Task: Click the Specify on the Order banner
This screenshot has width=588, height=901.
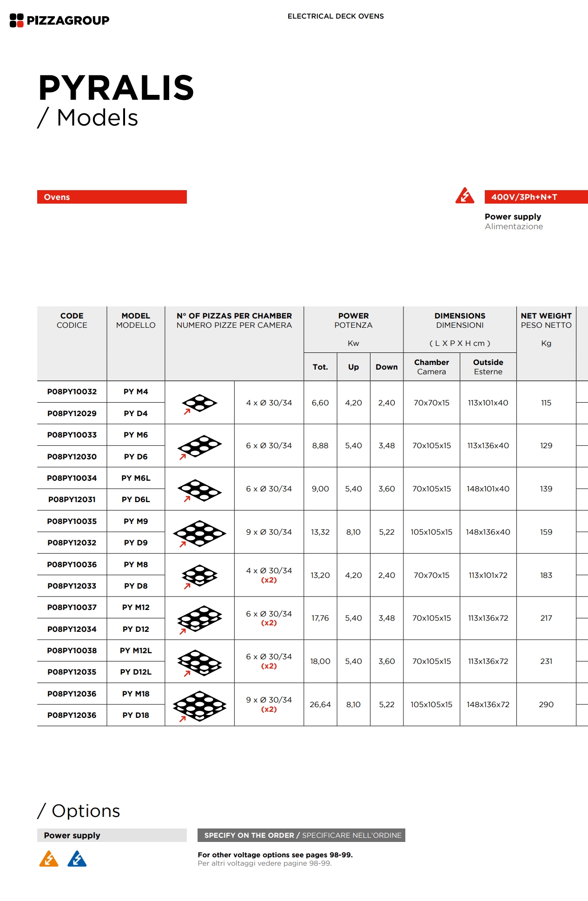Action: pyautogui.click(x=301, y=835)
